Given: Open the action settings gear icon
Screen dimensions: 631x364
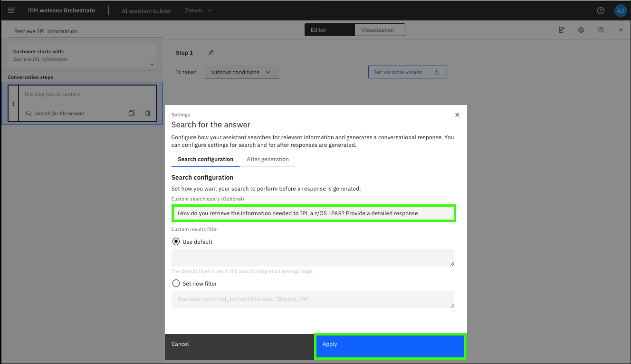Looking at the screenshot, I should (581, 30).
